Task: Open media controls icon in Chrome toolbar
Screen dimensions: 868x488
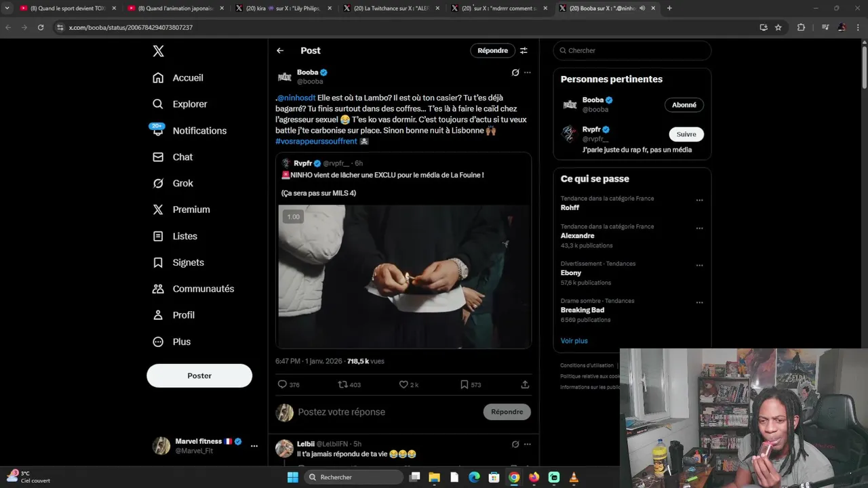Action: click(x=825, y=27)
